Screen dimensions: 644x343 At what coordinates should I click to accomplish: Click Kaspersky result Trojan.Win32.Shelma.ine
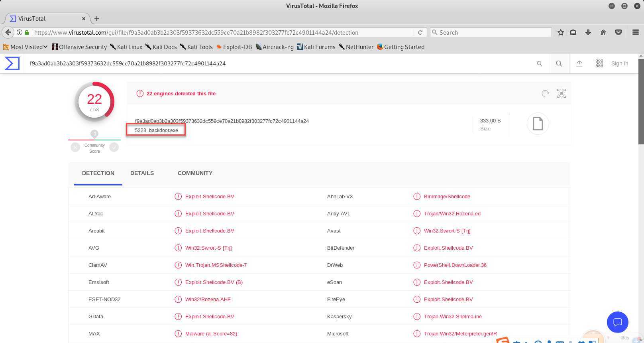[453, 316]
